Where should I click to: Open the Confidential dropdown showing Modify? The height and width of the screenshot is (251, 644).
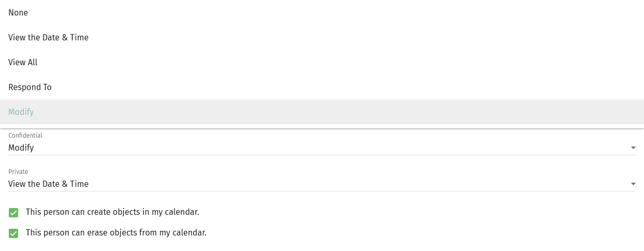coord(311,148)
